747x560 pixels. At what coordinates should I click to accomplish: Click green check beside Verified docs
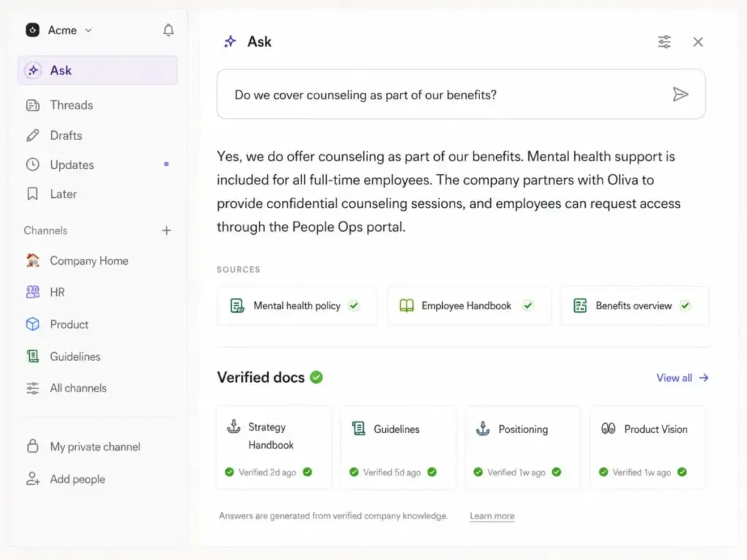pos(317,377)
